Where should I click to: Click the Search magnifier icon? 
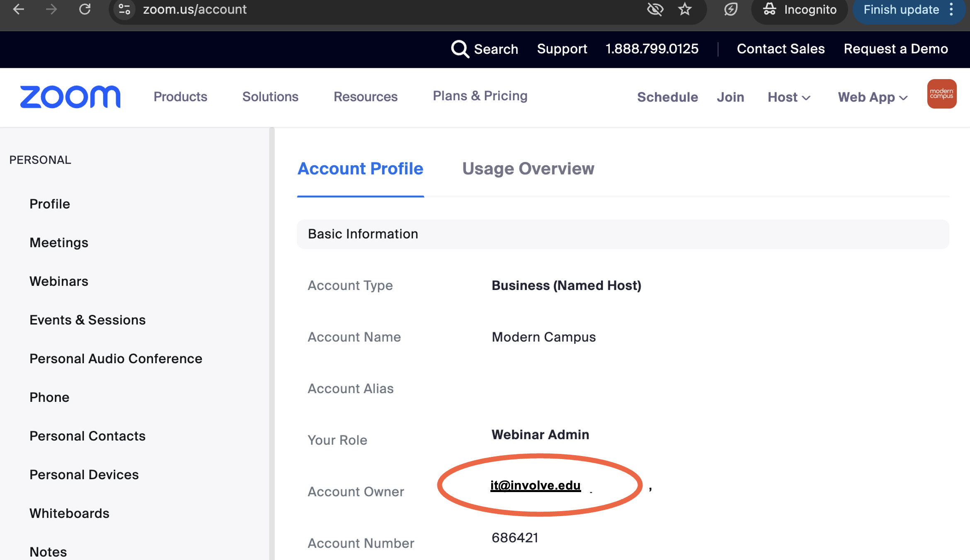[460, 49]
